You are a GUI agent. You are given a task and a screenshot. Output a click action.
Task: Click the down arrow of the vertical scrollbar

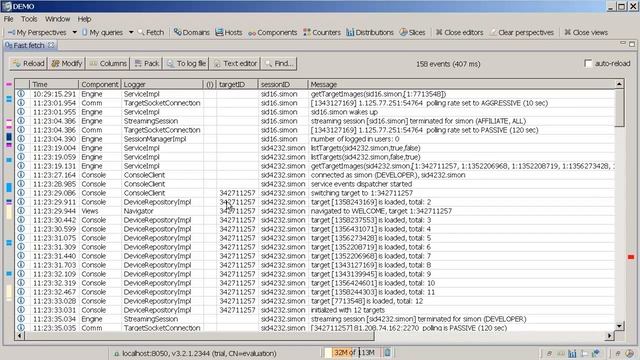(619, 326)
